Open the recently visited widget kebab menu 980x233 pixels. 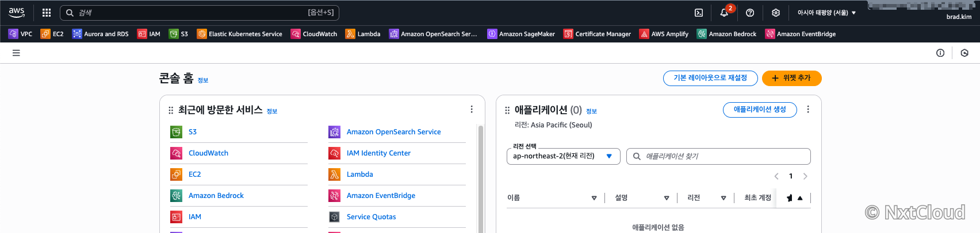(x=472, y=109)
